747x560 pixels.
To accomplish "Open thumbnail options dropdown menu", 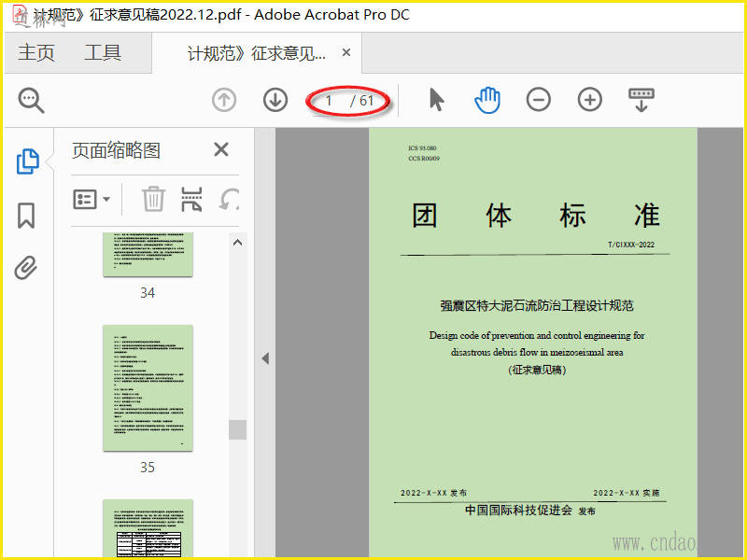I will (x=92, y=200).
